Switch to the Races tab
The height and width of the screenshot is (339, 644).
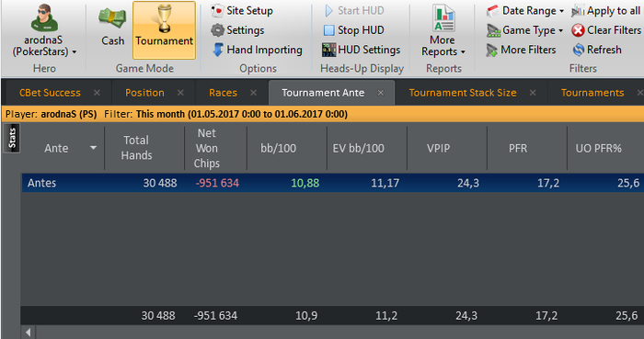click(x=223, y=93)
